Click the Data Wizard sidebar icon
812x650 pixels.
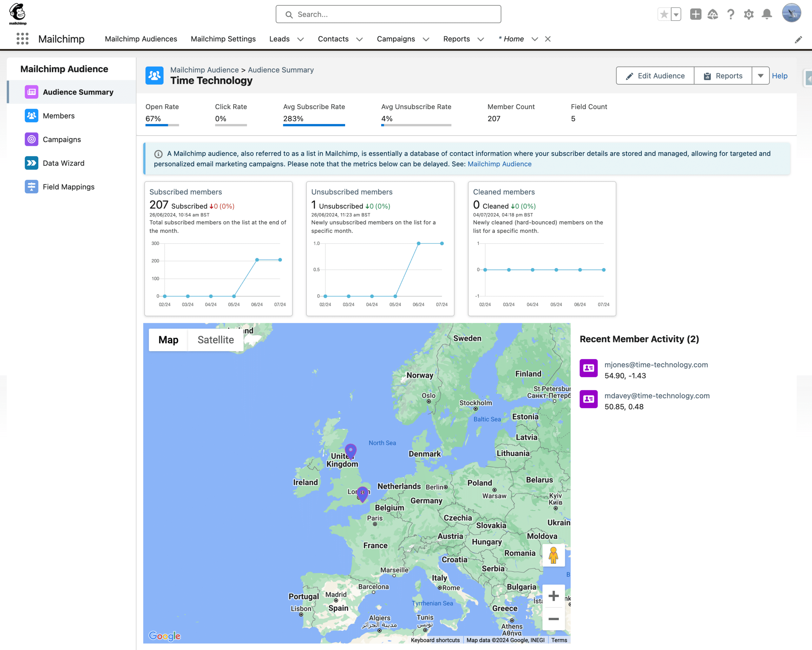point(32,163)
